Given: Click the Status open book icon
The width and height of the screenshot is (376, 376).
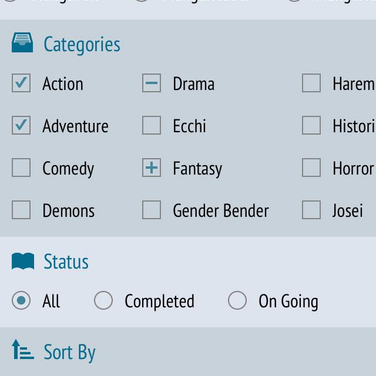Looking at the screenshot, I should pyautogui.click(x=23, y=261).
